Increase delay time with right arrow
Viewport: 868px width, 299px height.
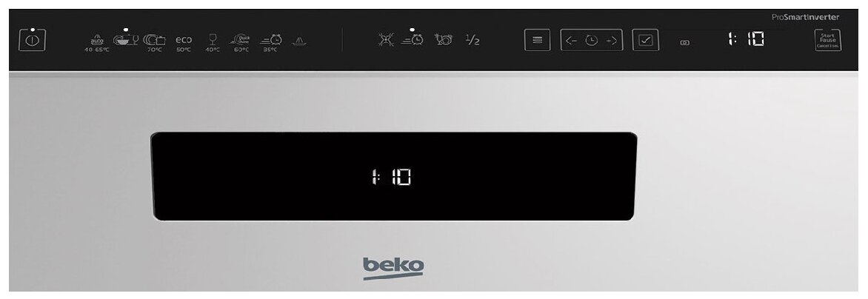[611, 41]
